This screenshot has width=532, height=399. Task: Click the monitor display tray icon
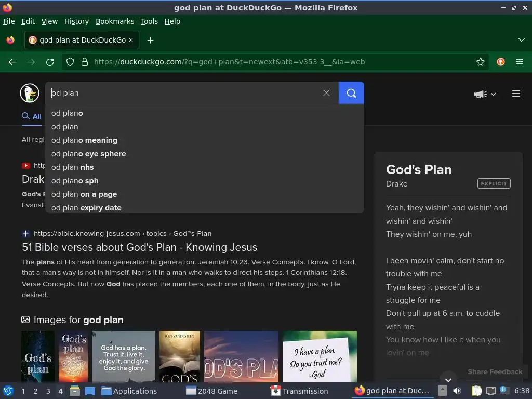click(490, 391)
